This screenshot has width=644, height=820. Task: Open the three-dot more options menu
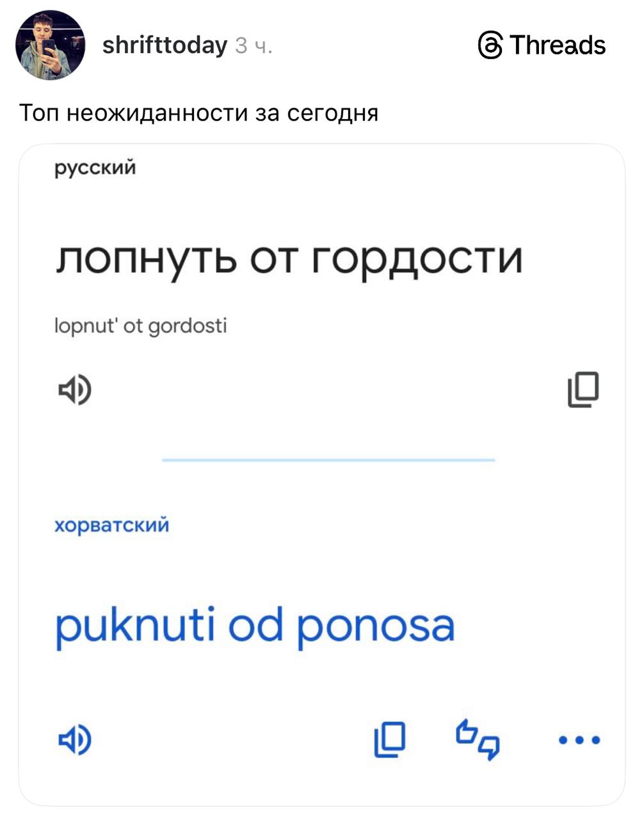(x=579, y=740)
